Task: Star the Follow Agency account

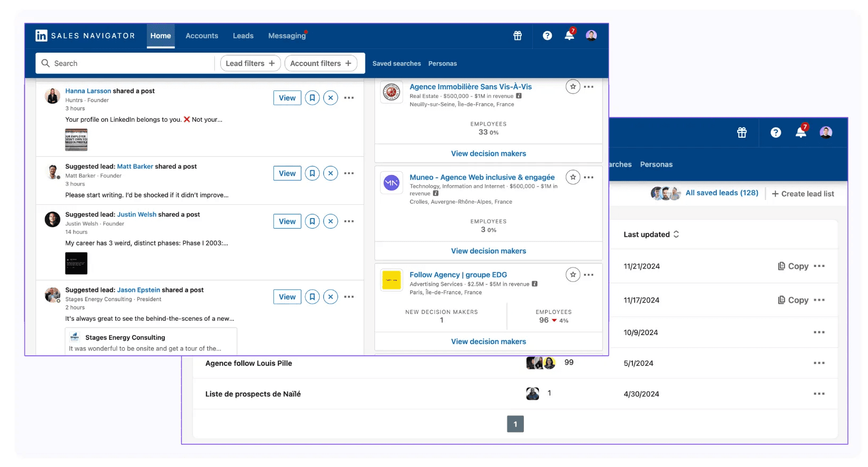Action: [x=573, y=274]
